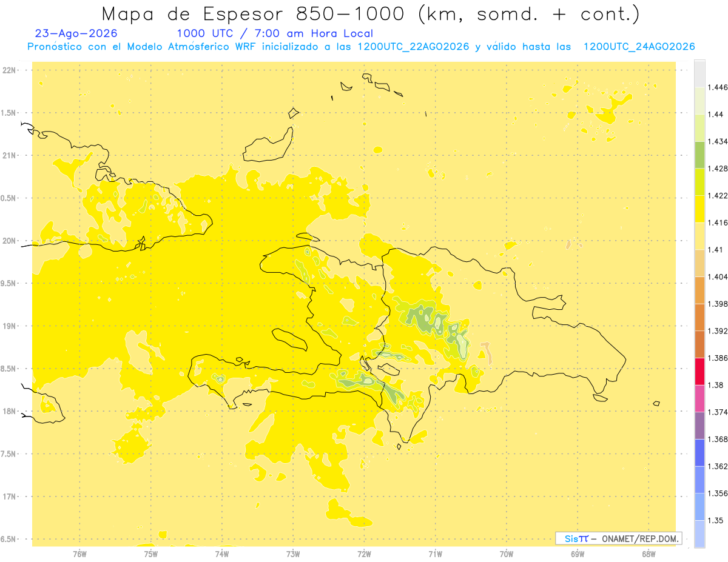Click the longitude label 69W
This screenshot has height=562, width=728.
578,554
